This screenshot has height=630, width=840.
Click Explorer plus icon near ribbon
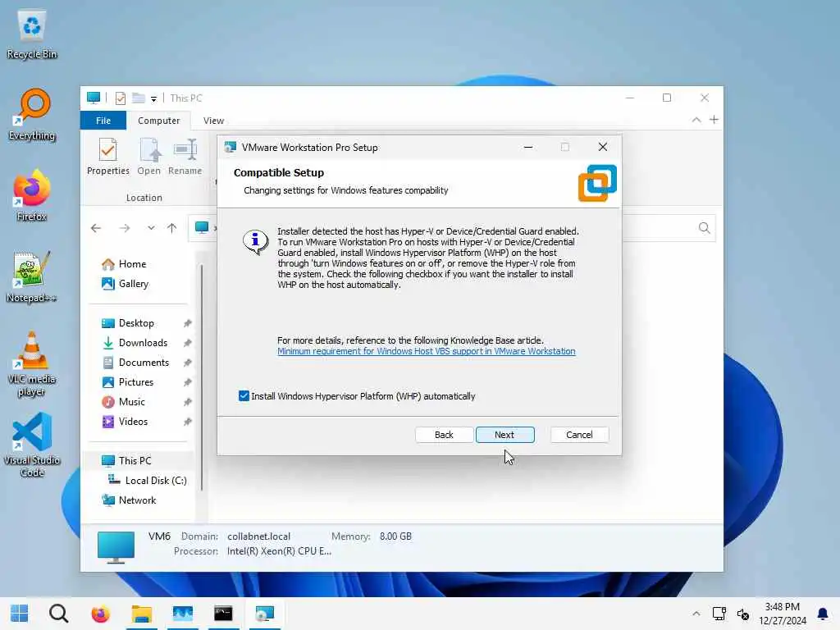pyautogui.click(x=714, y=120)
